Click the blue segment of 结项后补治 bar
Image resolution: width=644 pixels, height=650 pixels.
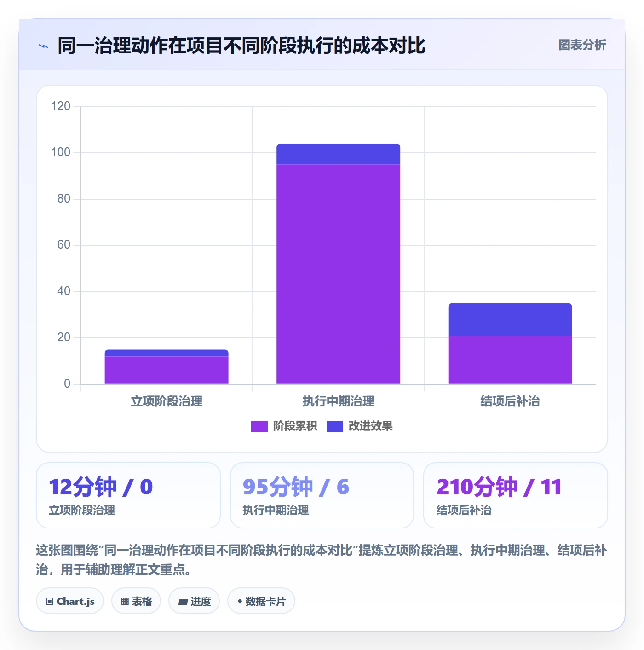510,319
